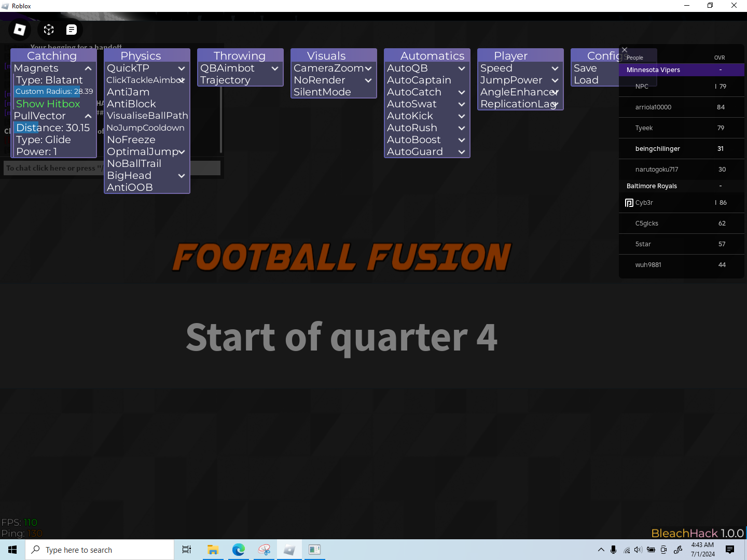Open the Roblox menu icon
Image resolution: width=747 pixels, height=560 pixels.
click(x=20, y=30)
